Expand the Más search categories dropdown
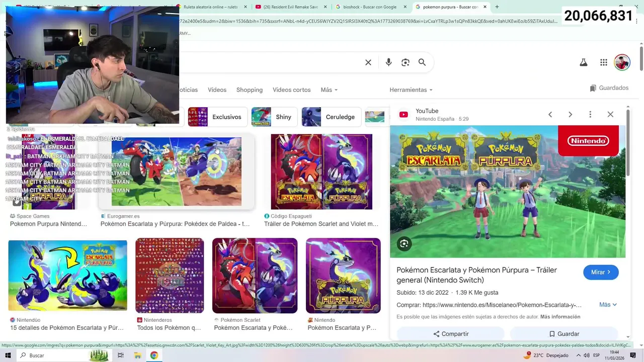 329,90
